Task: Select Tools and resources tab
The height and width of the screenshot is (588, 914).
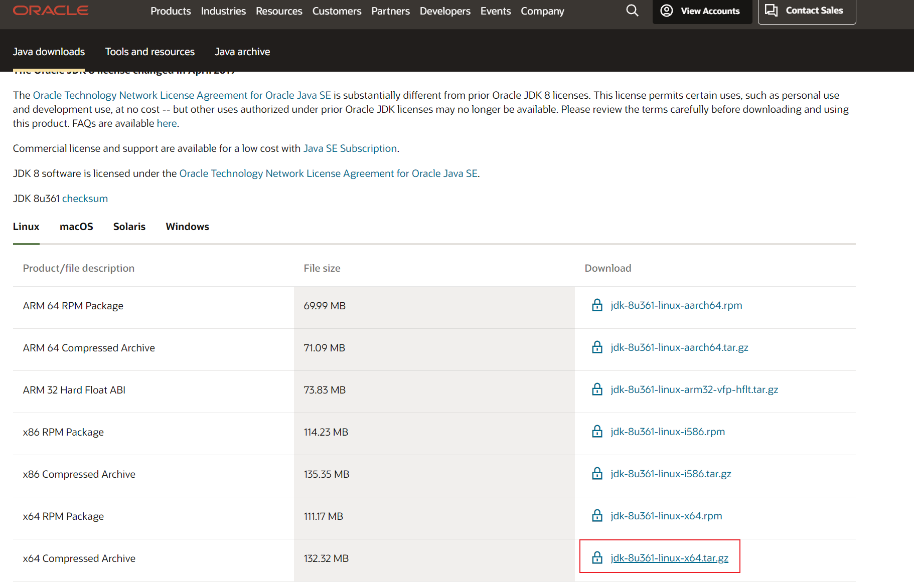Action: (150, 52)
